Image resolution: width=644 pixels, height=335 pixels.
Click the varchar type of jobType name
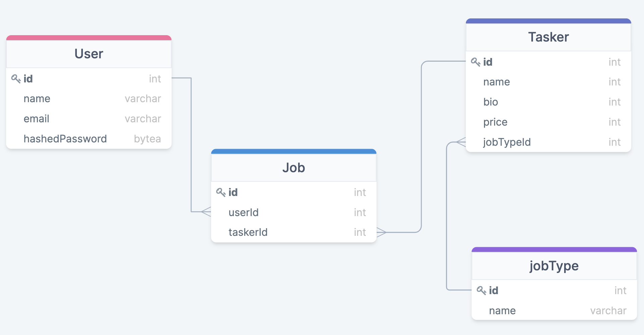(608, 311)
